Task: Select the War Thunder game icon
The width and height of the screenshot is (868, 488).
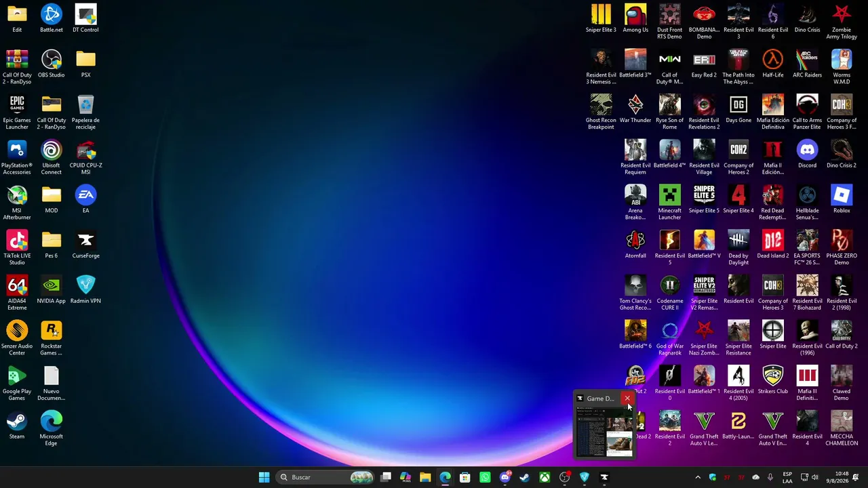Action: coord(635,109)
